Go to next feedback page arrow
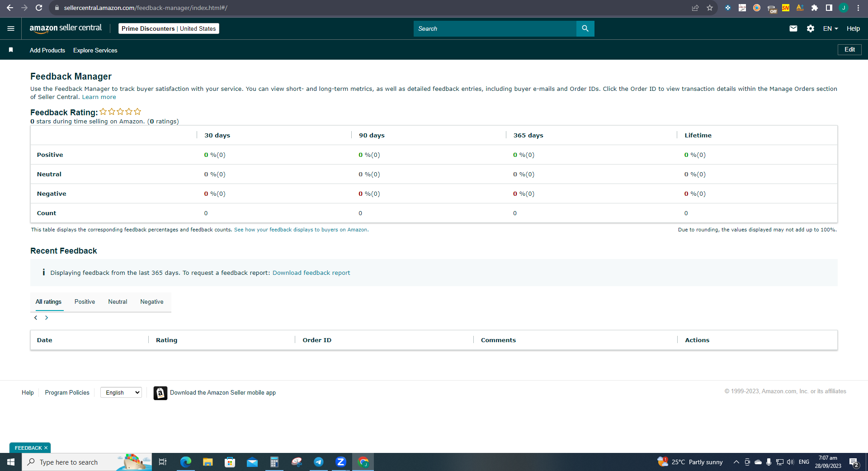Image resolution: width=868 pixels, height=471 pixels. [x=47, y=318]
